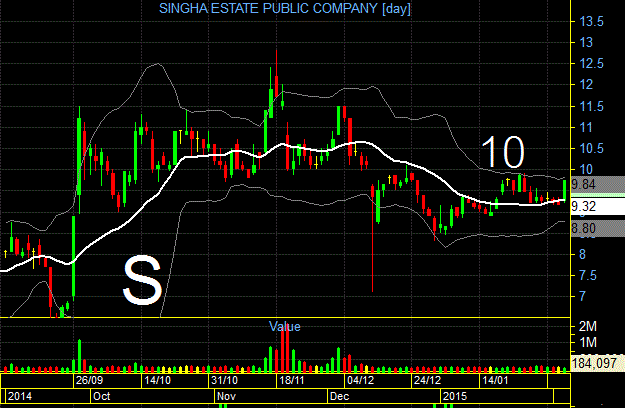
Task: Click the 11 price axis label
Action: coord(586,128)
